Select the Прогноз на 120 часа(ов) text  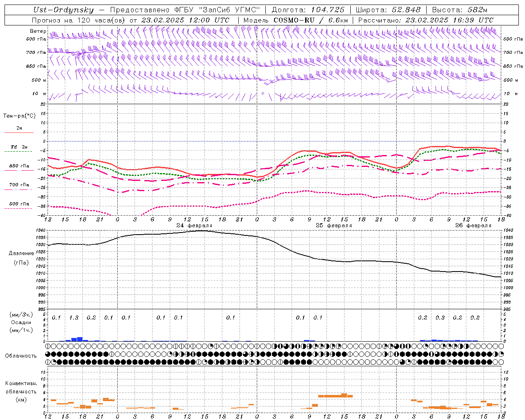(x=79, y=20)
